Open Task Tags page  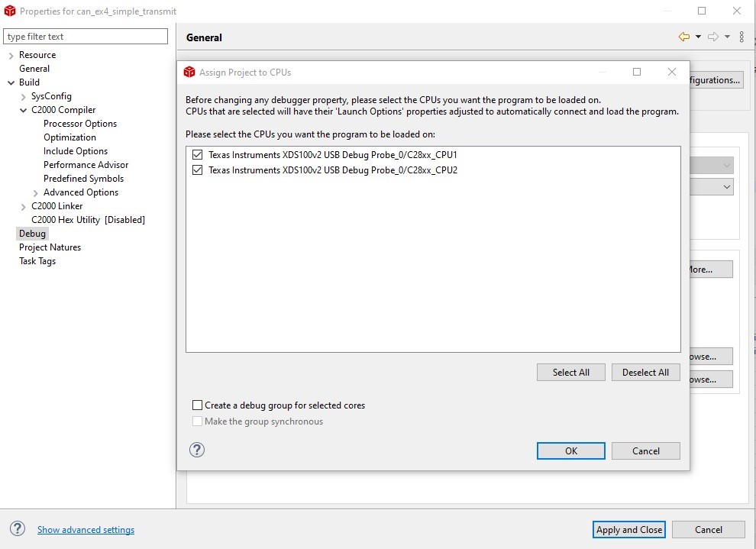pos(37,261)
